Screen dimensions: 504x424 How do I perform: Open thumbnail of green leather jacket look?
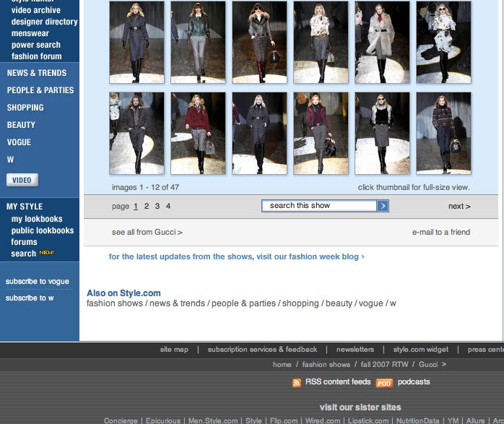pyautogui.click(x=198, y=42)
